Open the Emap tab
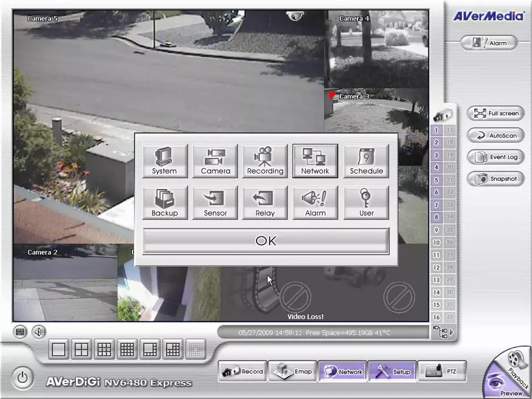 [x=293, y=371]
